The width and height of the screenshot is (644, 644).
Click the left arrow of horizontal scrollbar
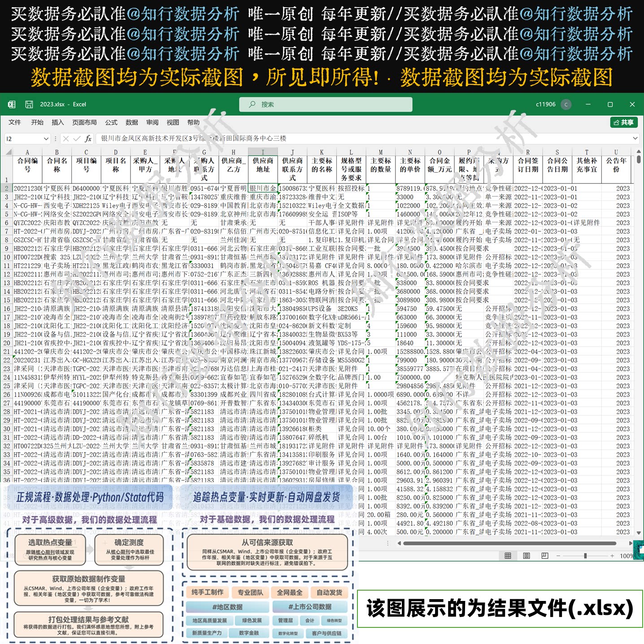[x=399, y=543]
